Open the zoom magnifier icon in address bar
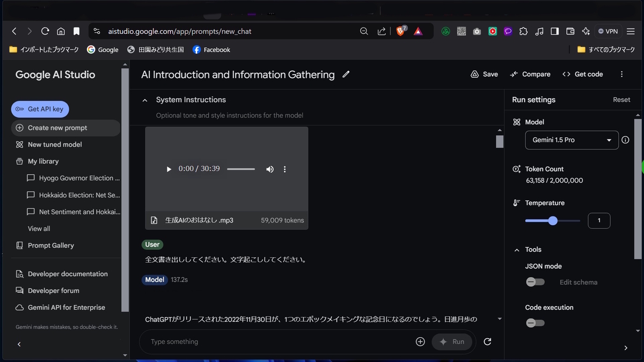 364,31
